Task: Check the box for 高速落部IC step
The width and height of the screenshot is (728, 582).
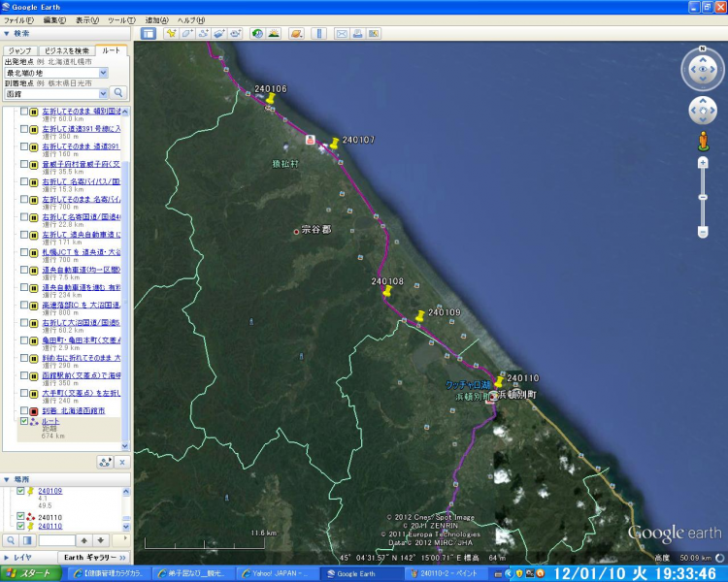Action: click(24, 305)
